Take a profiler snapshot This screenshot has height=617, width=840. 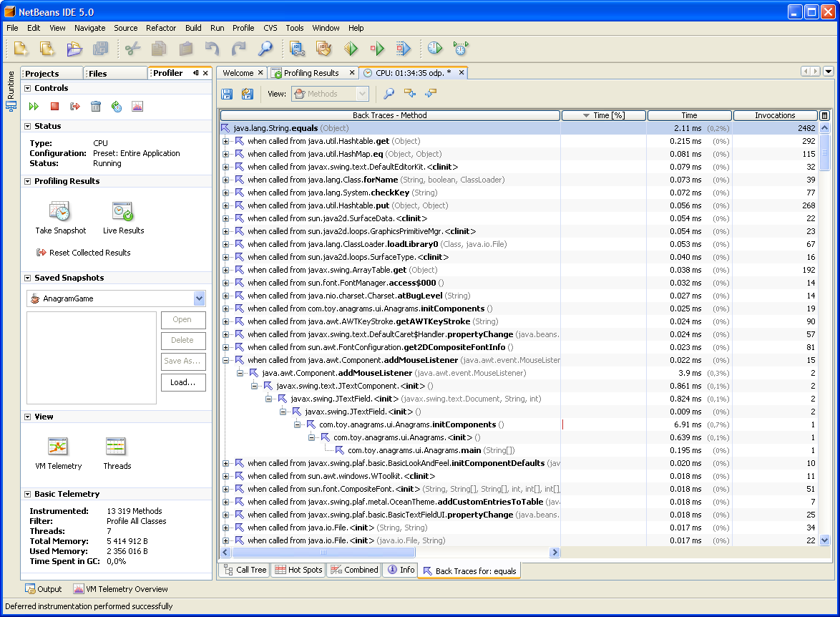pyautogui.click(x=60, y=218)
